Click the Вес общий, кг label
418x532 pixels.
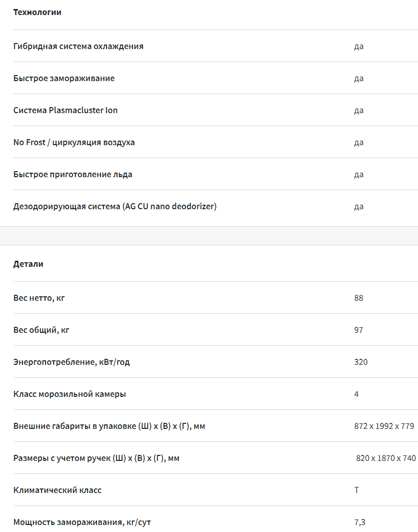point(41,330)
